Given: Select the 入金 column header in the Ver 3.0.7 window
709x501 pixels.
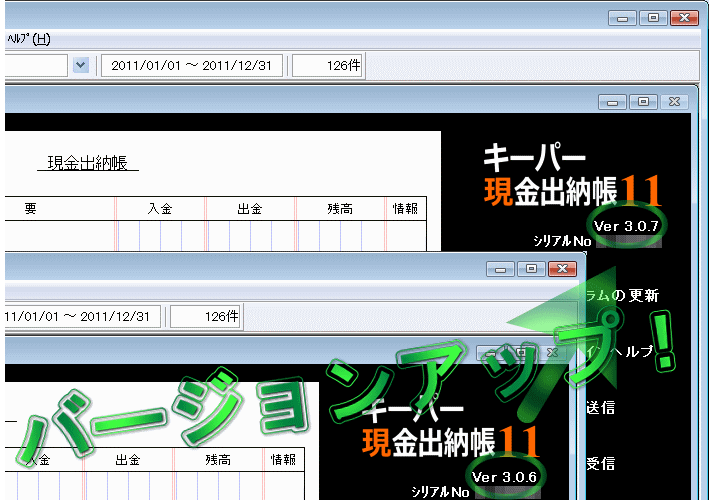Looking at the screenshot, I should tap(160, 208).
